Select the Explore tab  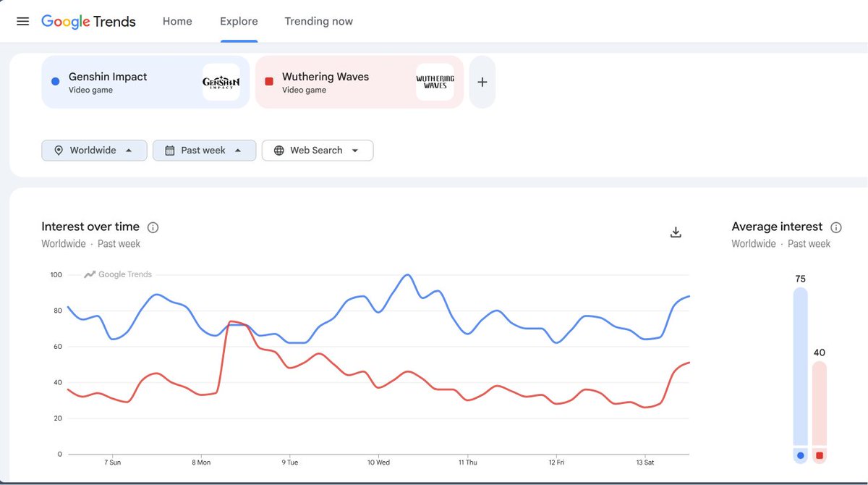pyautogui.click(x=239, y=21)
